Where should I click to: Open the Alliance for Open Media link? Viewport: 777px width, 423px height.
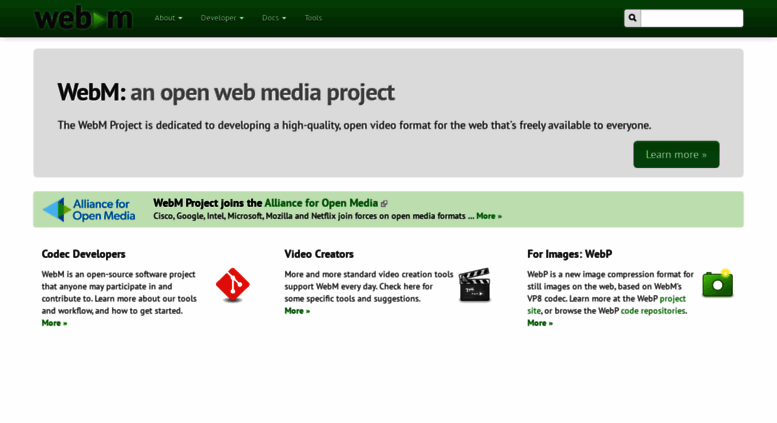(321, 203)
